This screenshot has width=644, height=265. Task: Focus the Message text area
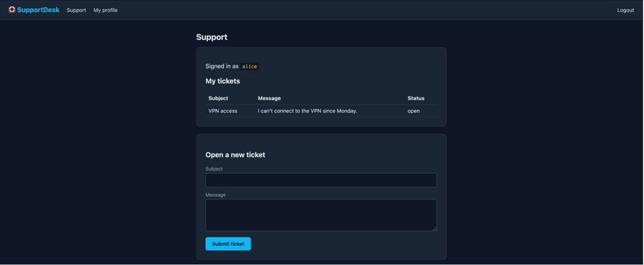(x=321, y=215)
